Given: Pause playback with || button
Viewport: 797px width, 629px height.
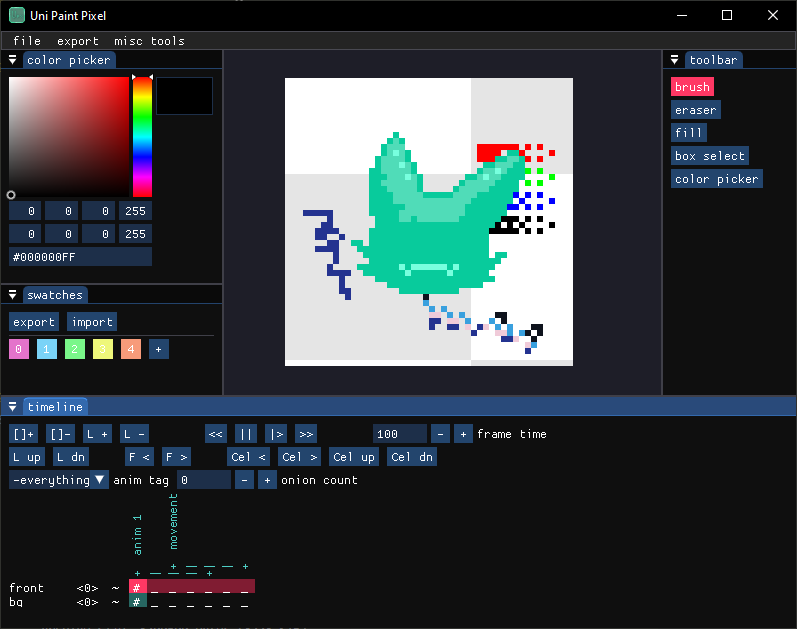Looking at the screenshot, I should point(246,434).
